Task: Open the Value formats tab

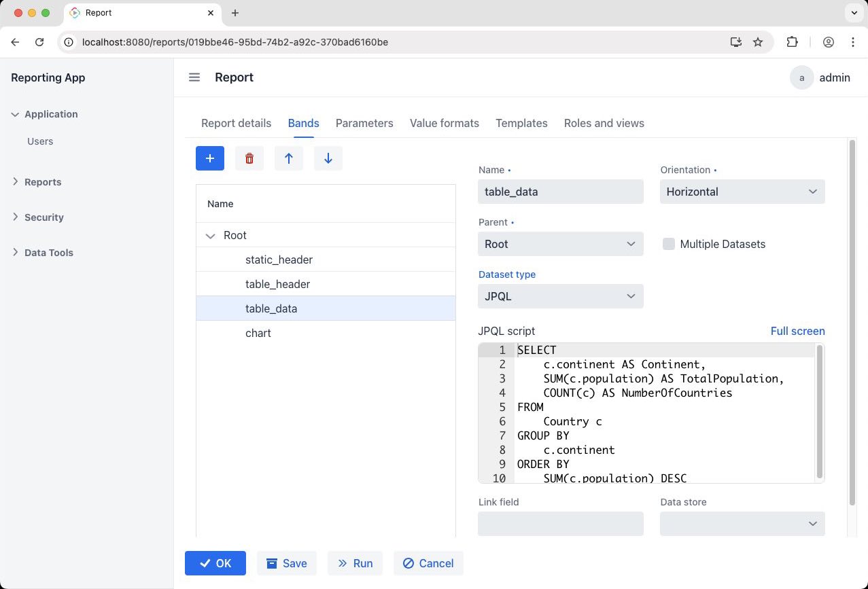Action: click(x=445, y=123)
